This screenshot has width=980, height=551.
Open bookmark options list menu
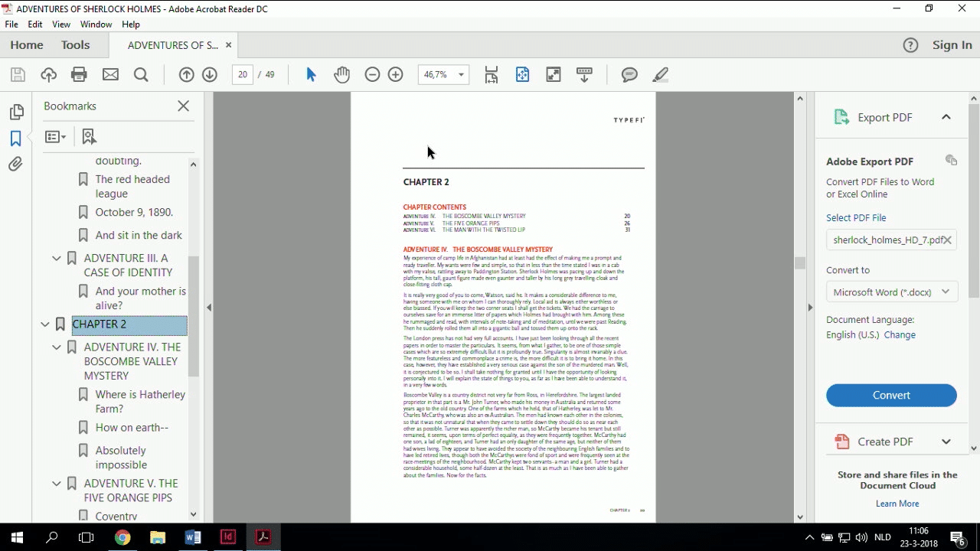coord(55,137)
